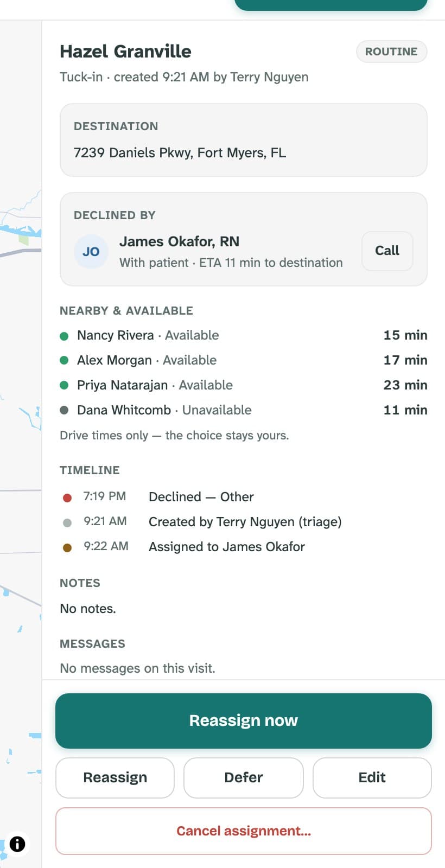This screenshot has width=445, height=868.
Task: Click the ROUTINE priority badge
Action: click(x=391, y=52)
